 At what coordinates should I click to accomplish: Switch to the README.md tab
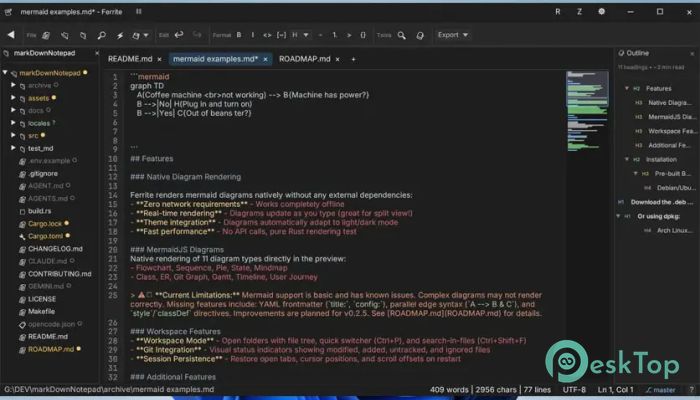click(x=130, y=59)
